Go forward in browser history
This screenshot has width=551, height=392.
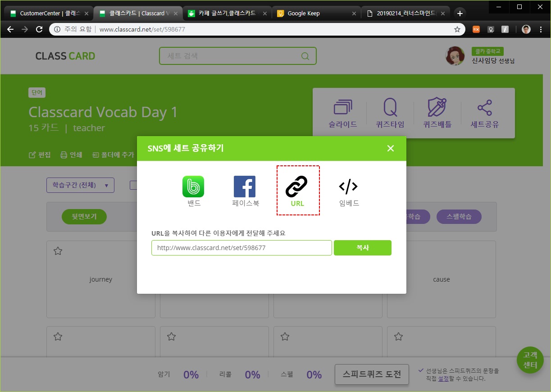point(25,29)
